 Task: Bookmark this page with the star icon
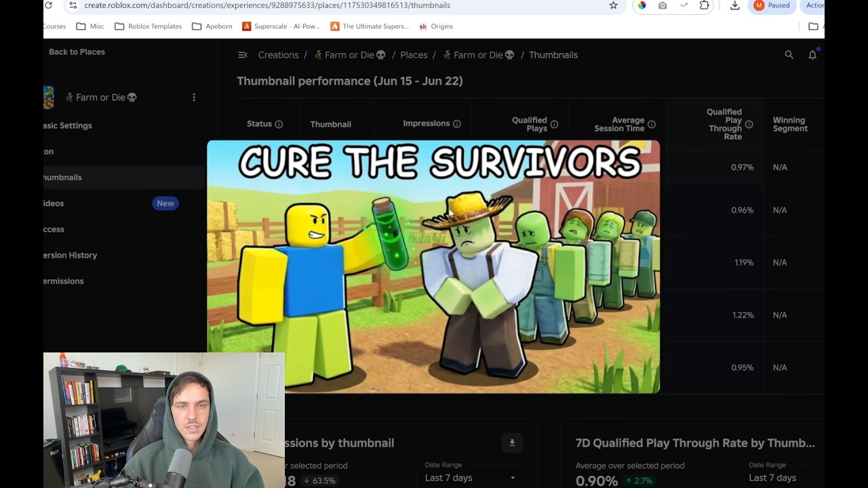(x=614, y=5)
